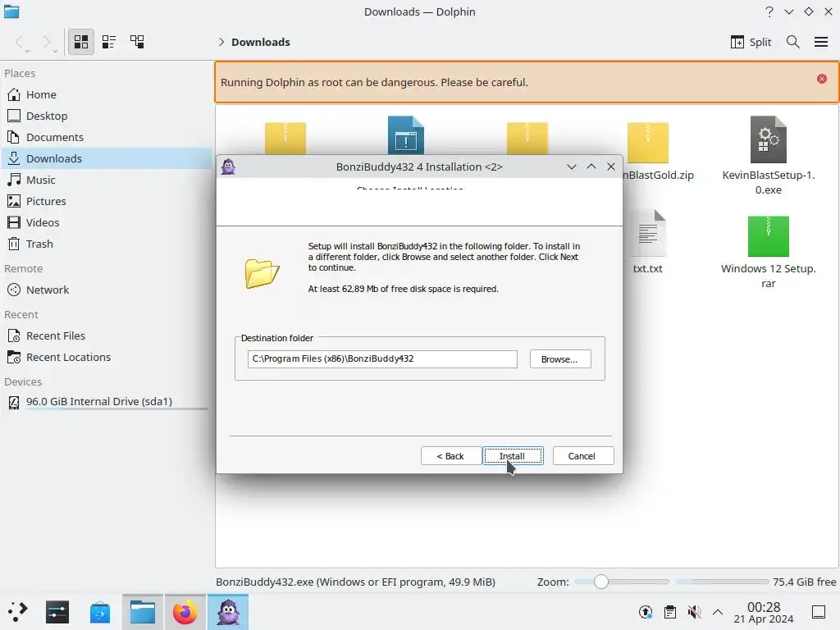The image size is (840, 630).
Task: Click the free disk space bar
Action: pos(722,582)
